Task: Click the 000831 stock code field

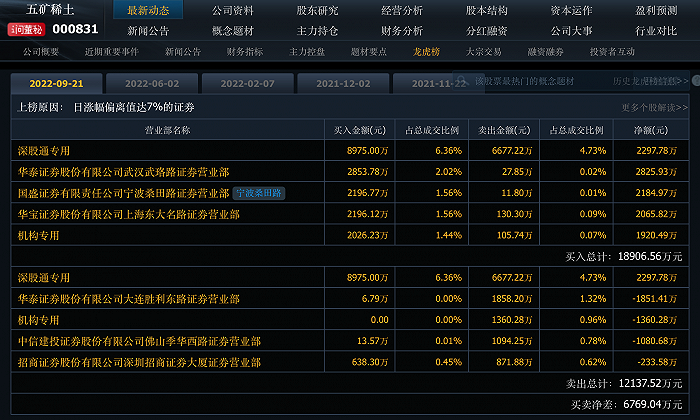Action: 76,30
